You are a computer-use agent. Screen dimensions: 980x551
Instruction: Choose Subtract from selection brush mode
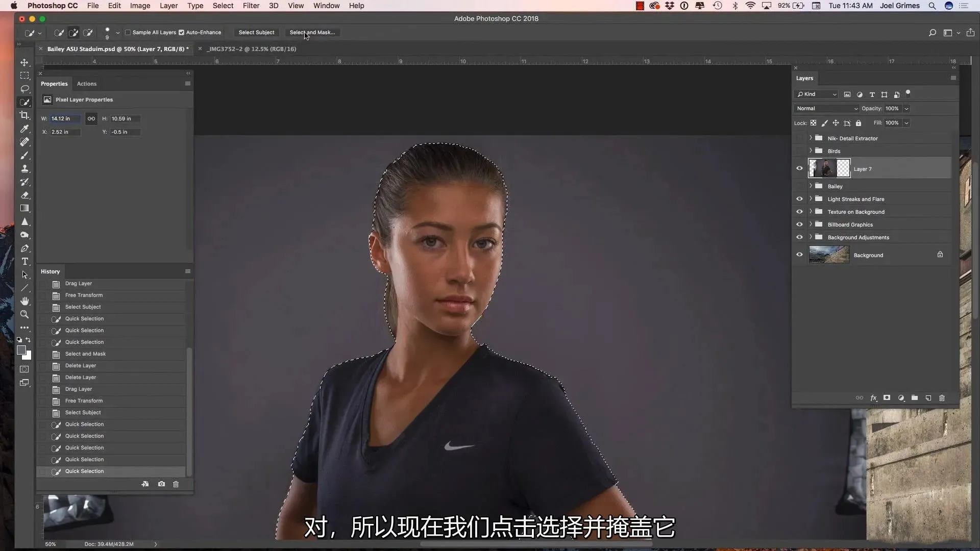88,33
